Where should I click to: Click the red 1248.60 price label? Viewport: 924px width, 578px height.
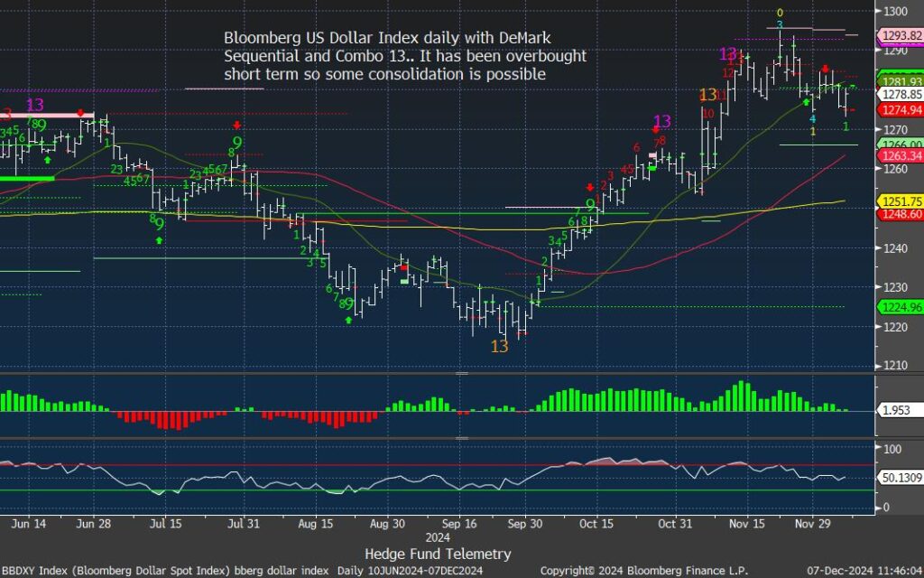pyautogui.click(x=901, y=214)
